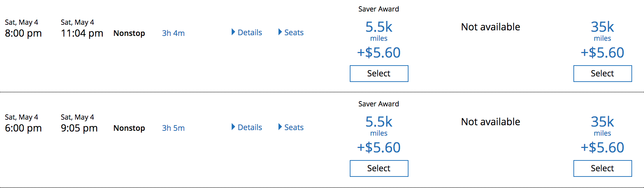Viewport: 644px width, 188px height.
Task: Open the 3h 5m duration link
Action: [173, 128]
